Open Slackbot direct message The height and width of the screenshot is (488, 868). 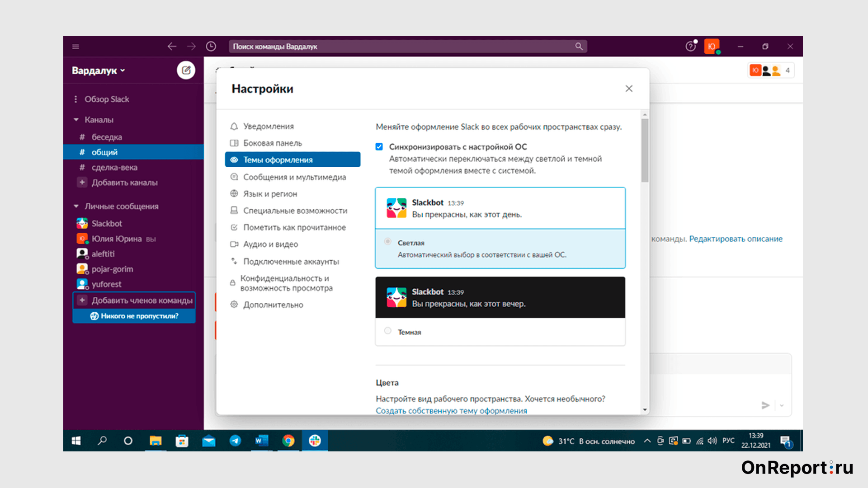pos(133,223)
